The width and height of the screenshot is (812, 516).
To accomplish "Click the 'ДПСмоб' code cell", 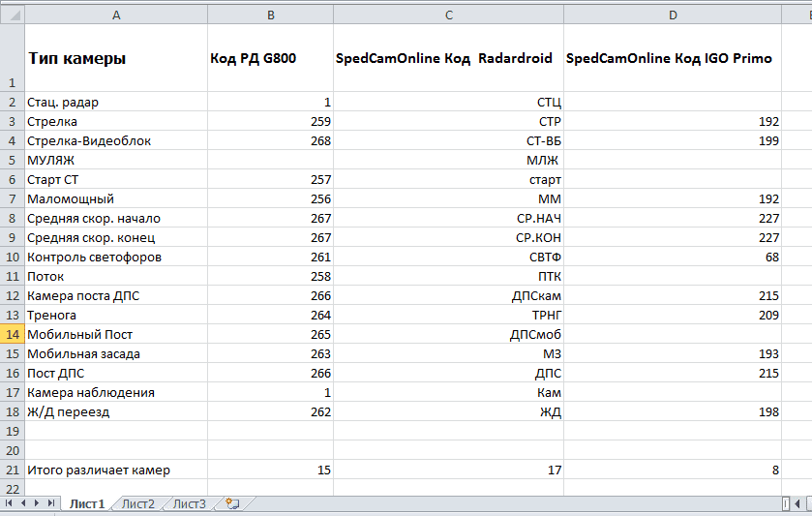I will coord(448,334).
